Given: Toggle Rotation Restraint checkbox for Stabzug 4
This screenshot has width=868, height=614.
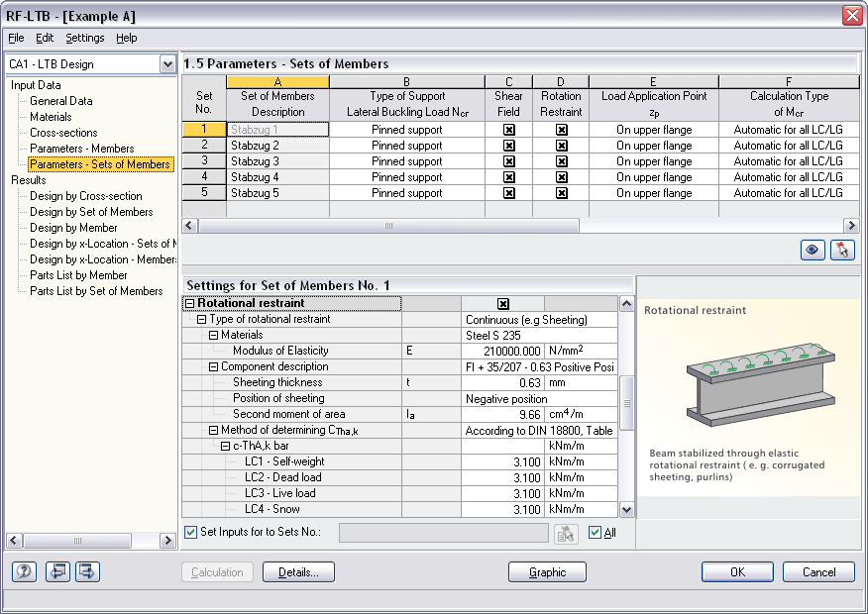Looking at the screenshot, I should pos(561,177).
